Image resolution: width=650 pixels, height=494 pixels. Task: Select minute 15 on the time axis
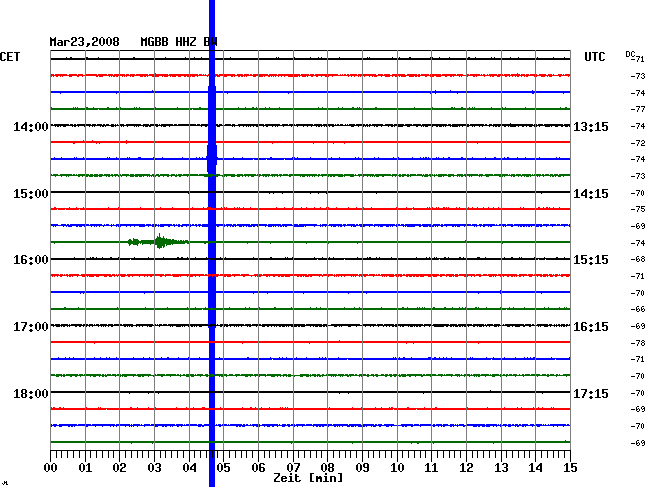tap(570, 468)
